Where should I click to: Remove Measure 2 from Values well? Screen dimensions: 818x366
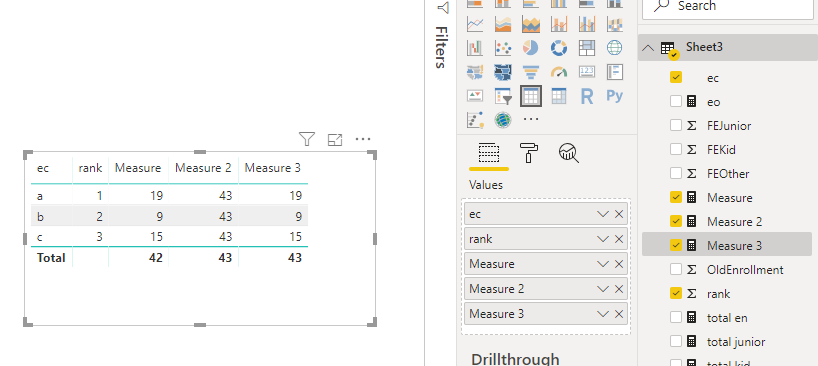(619, 289)
